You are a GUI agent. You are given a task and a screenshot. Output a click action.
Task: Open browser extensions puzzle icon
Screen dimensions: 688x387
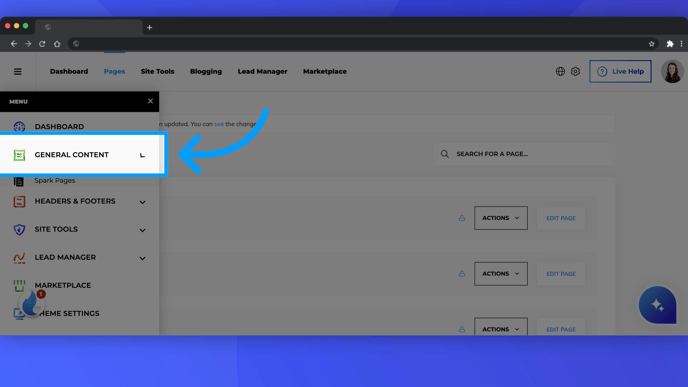pyautogui.click(x=670, y=44)
